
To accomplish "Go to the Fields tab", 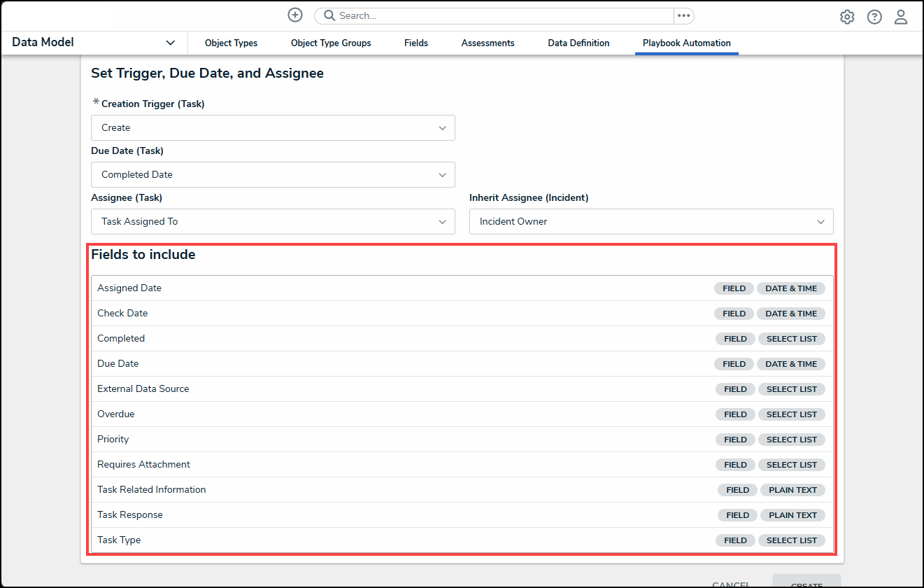I will [x=416, y=43].
